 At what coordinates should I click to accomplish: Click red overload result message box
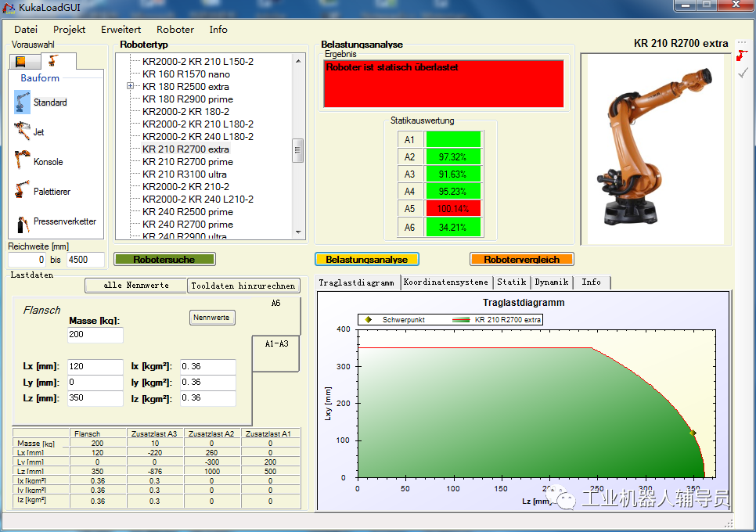(444, 84)
